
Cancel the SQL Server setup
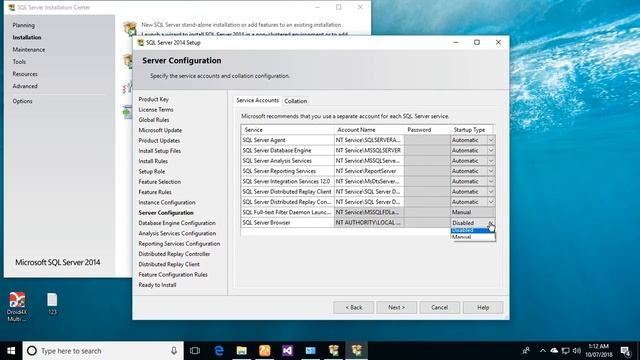coord(440,307)
